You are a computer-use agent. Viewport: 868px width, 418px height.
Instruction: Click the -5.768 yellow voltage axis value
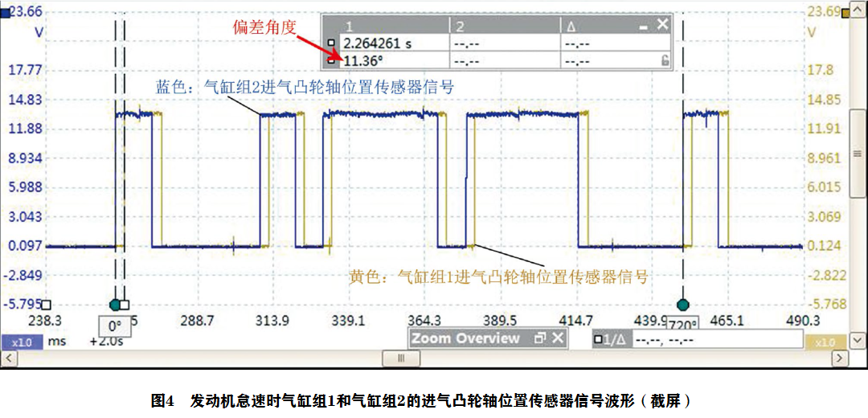click(826, 304)
